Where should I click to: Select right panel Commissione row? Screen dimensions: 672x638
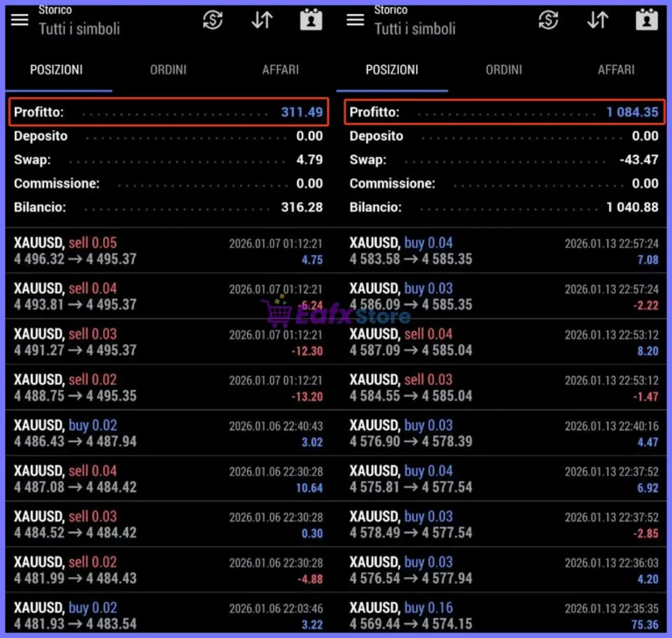tap(504, 183)
